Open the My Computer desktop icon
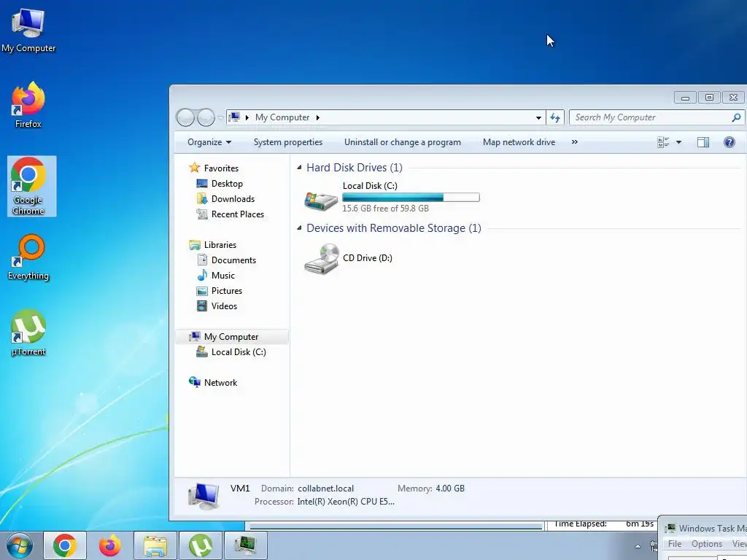This screenshot has height=560, width=747. (x=28, y=30)
